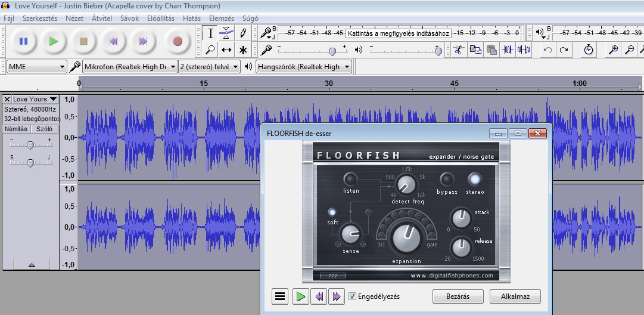Open the Hatás menu

[192, 18]
